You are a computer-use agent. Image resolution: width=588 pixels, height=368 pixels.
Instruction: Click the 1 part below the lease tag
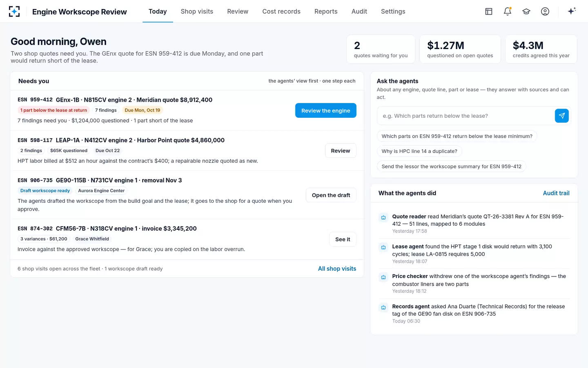pyautogui.click(x=54, y=110)
